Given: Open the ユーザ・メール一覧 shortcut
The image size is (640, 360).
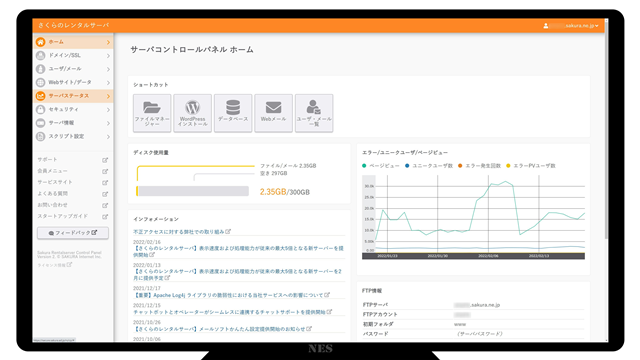Looking at the screenshot, I should [314, 113].
